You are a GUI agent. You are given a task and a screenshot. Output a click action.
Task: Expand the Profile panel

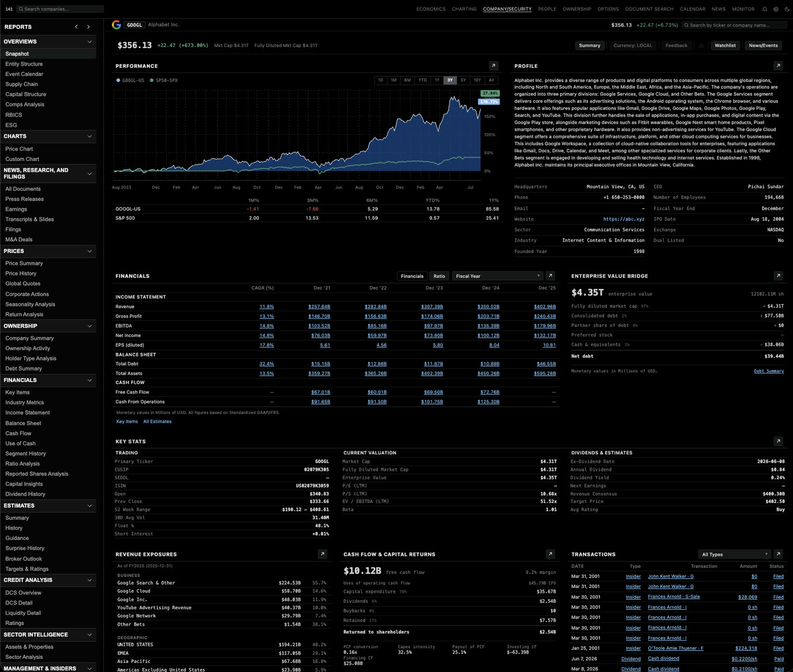pos(778,66)
